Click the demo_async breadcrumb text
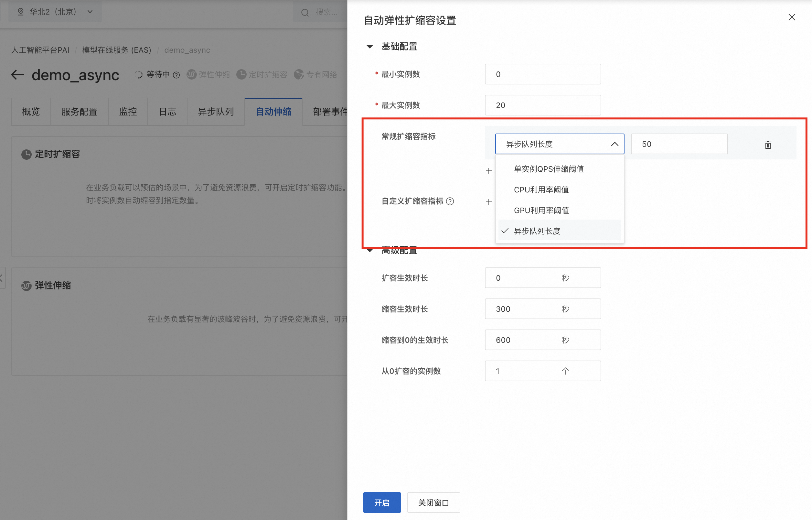Image resolution: width=812 pixels, height=520 pixels. [x=187, y=50]
